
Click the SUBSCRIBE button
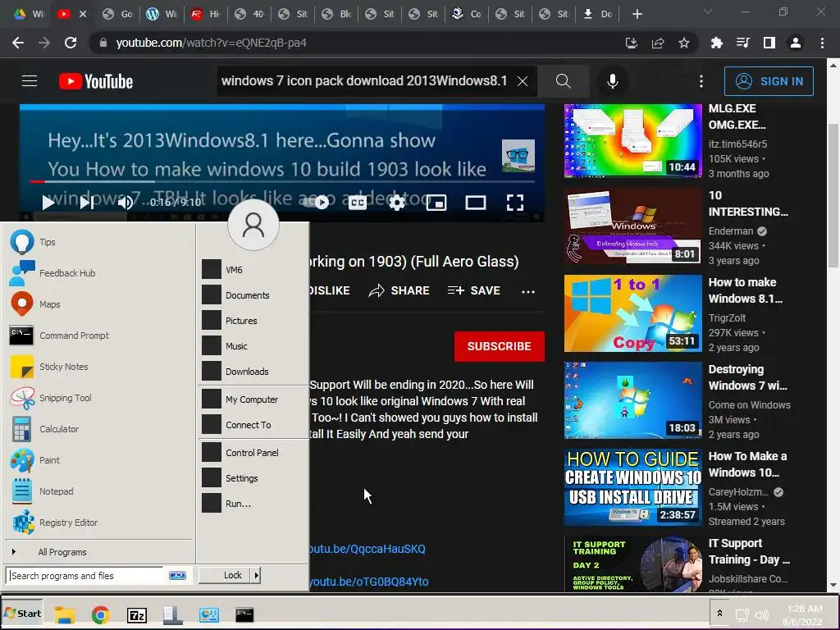click(500, 346)
